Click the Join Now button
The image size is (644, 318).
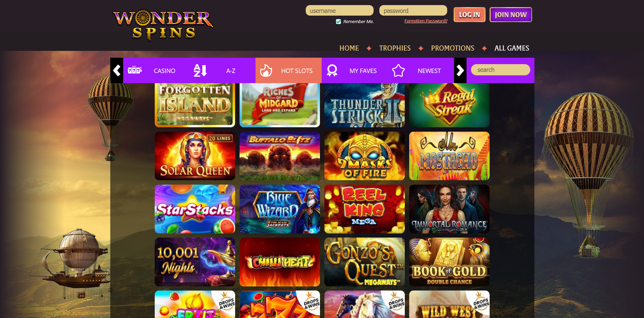tap(511, 15)
